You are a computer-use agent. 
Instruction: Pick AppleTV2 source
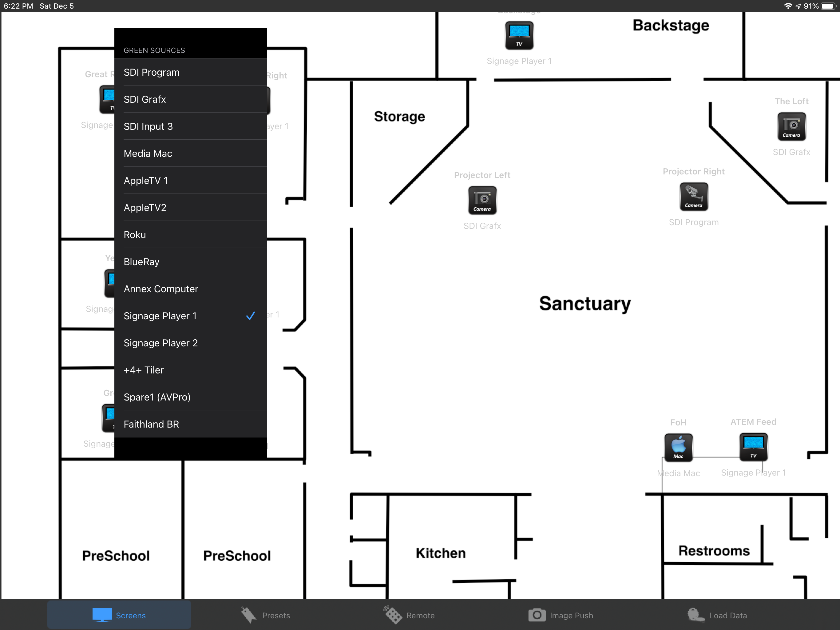(x=191, y=207)
